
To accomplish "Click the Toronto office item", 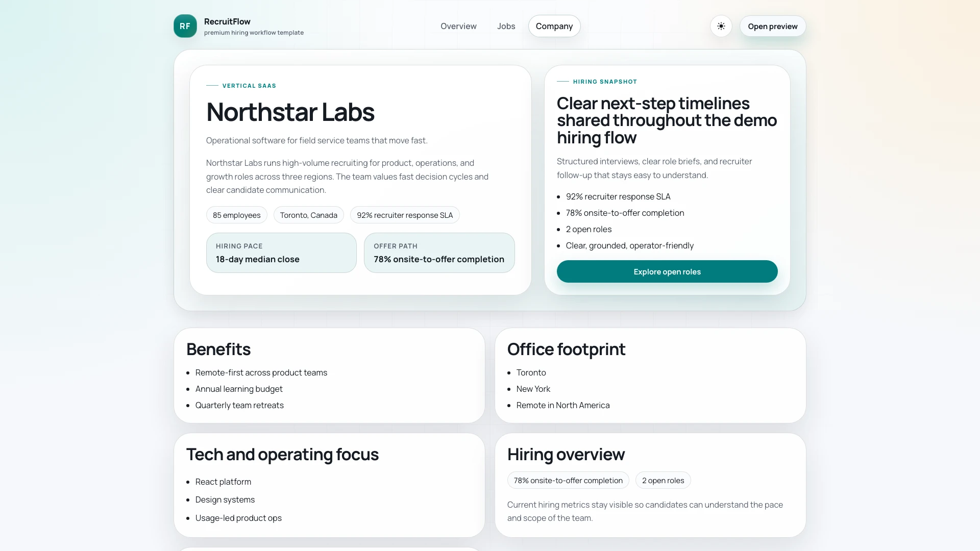I will pos(531,372).
